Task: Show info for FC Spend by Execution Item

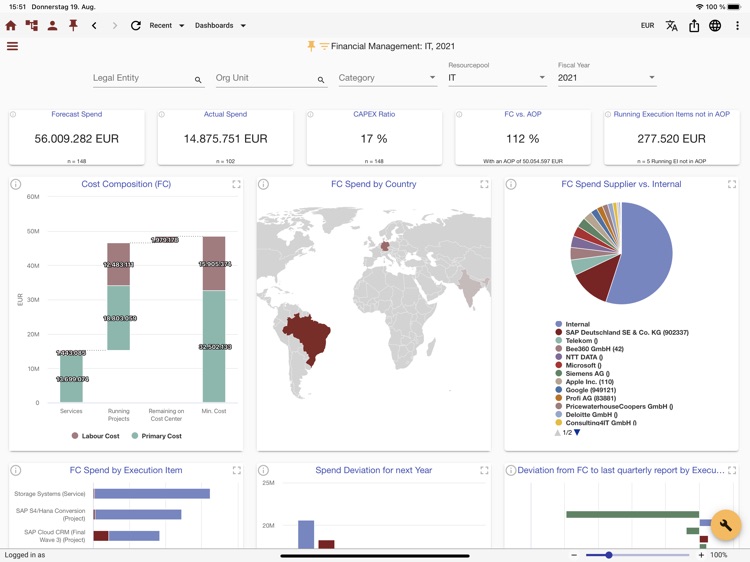Action: 16,470
